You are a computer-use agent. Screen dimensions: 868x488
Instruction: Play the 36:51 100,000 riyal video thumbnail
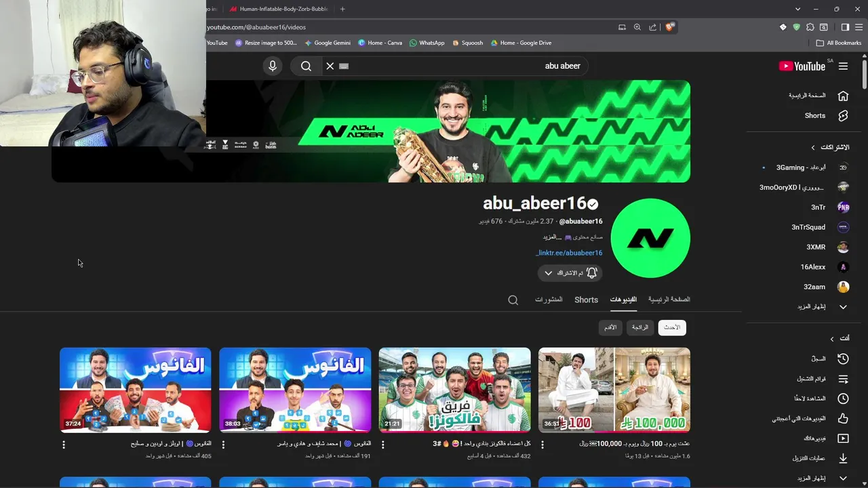pyautogui.click(x=614, y=390)
